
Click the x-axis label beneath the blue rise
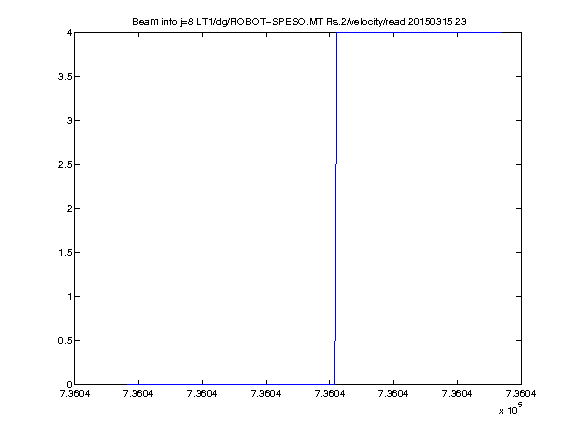tap(330, 394)
